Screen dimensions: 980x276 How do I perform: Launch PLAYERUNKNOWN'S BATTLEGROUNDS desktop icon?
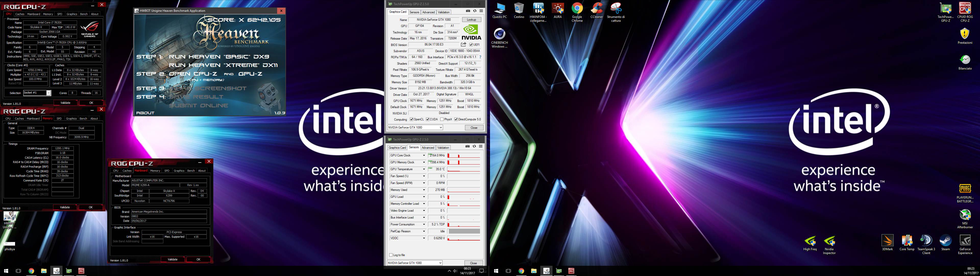tap(965, 193)
